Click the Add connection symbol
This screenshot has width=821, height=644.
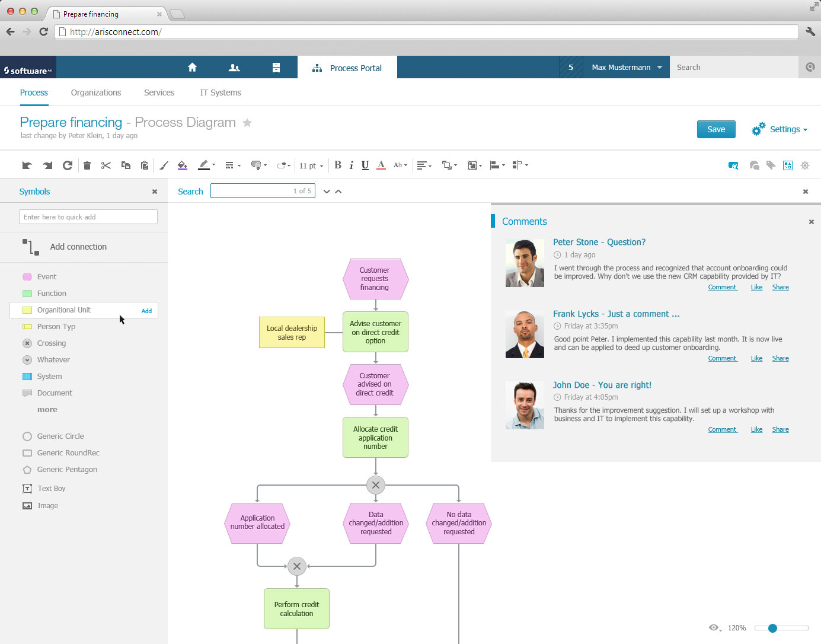78,247
